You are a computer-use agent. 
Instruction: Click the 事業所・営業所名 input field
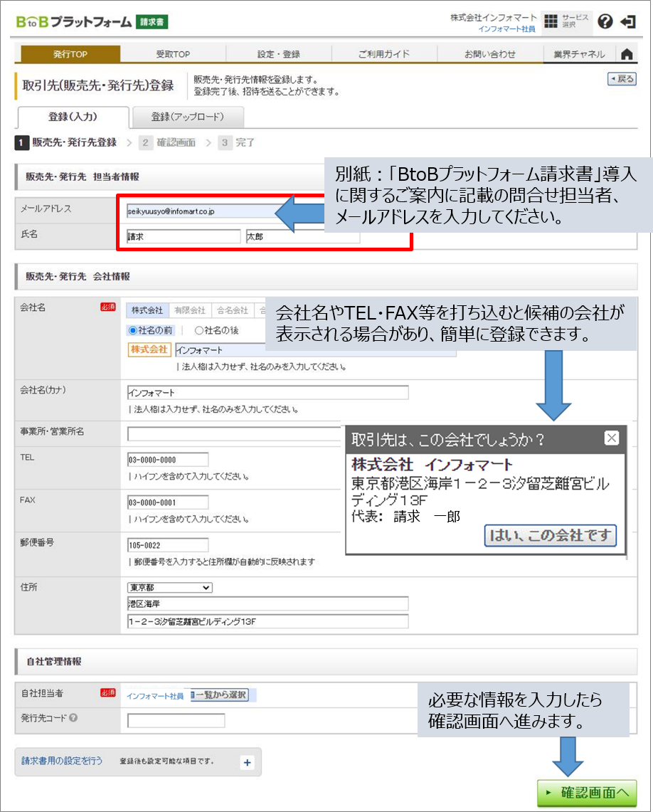point(235,434)
